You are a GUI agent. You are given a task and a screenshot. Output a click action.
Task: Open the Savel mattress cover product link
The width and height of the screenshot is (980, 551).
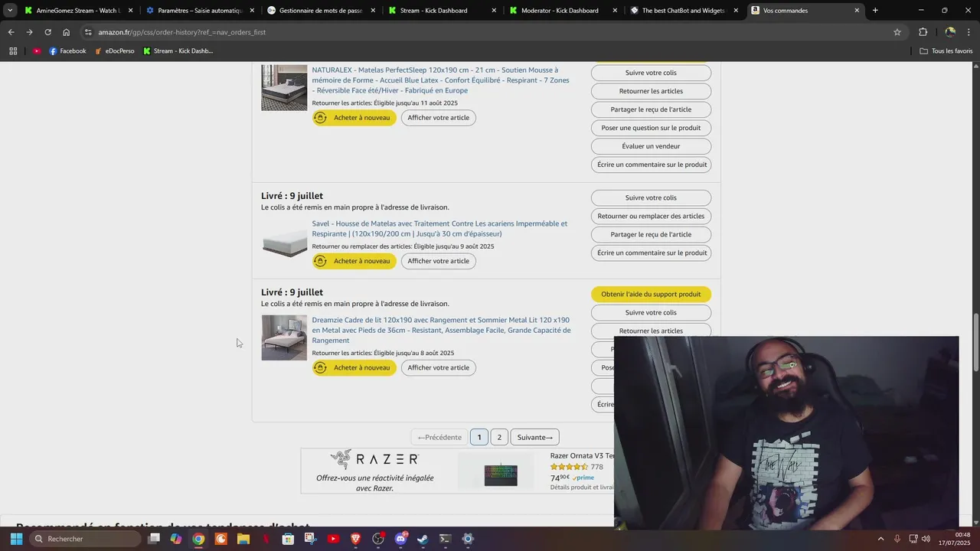click(439, 229)
